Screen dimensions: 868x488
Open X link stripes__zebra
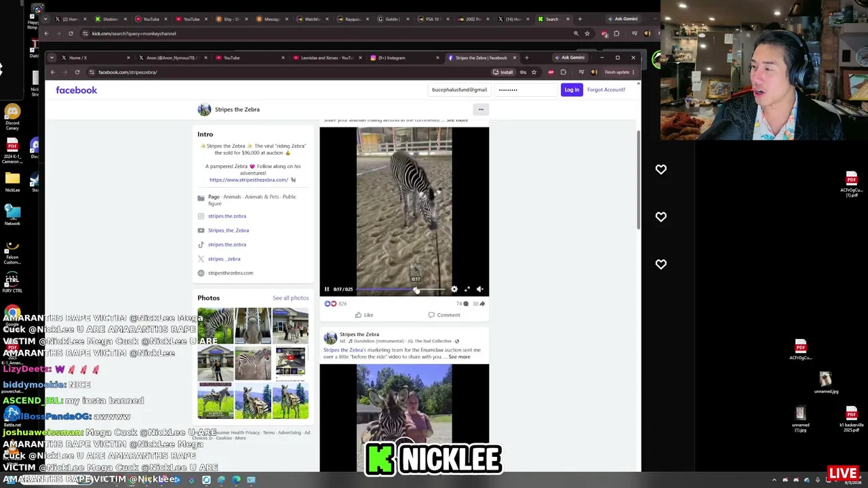pyautogui.click(x=224, y=259)
